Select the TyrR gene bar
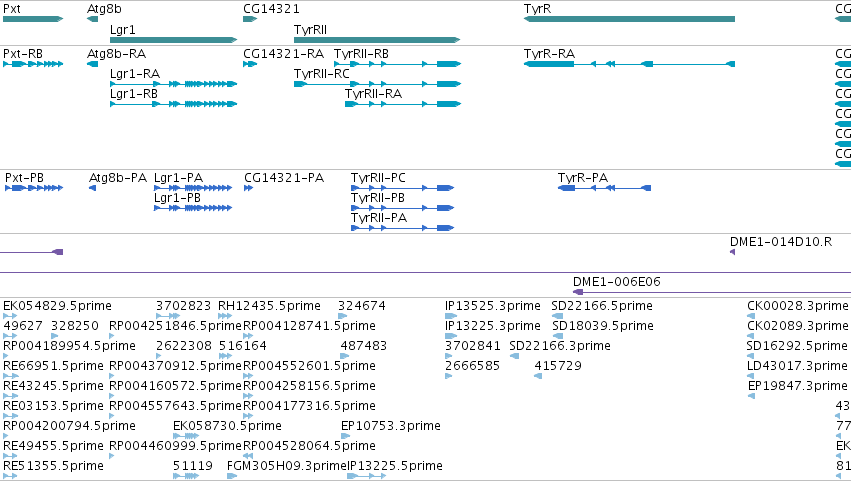The image size is (851, 481). (x=630, y=19)
